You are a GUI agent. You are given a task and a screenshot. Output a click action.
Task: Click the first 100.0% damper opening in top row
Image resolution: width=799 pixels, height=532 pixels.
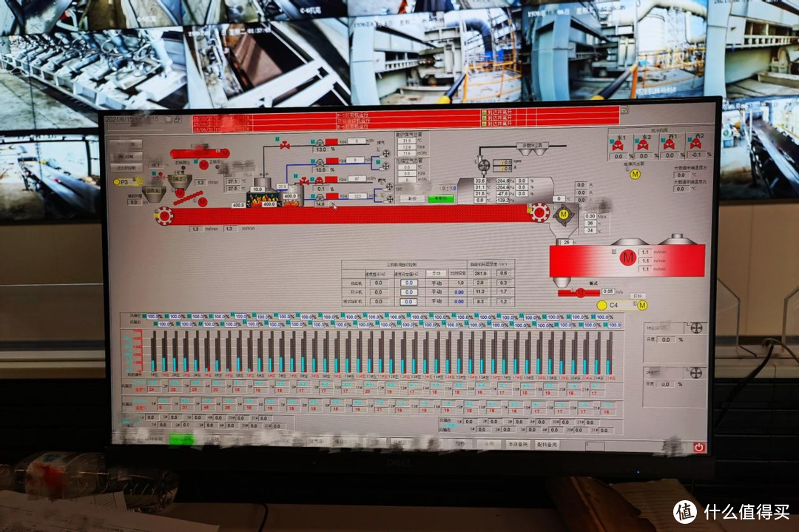[x=155, y=317]
